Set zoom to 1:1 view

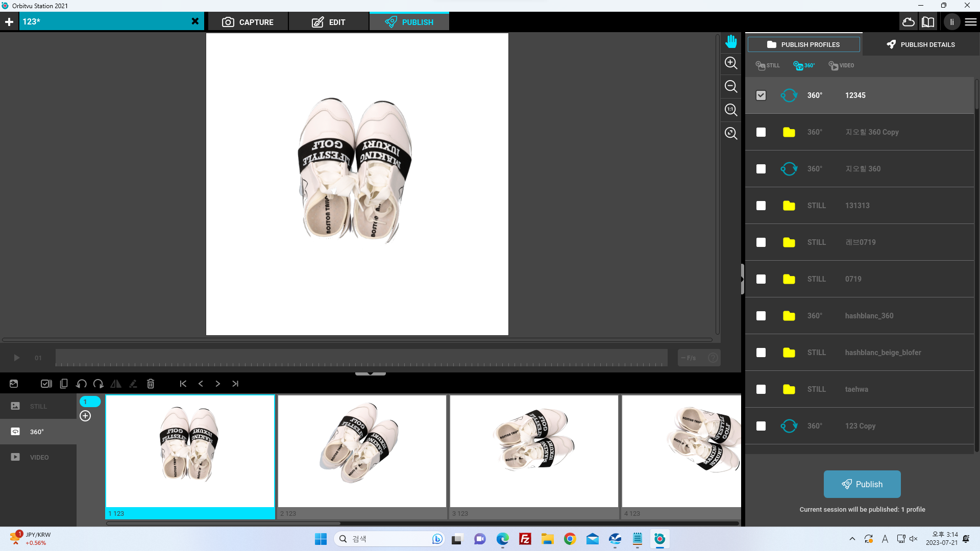[x=731, y=110]
